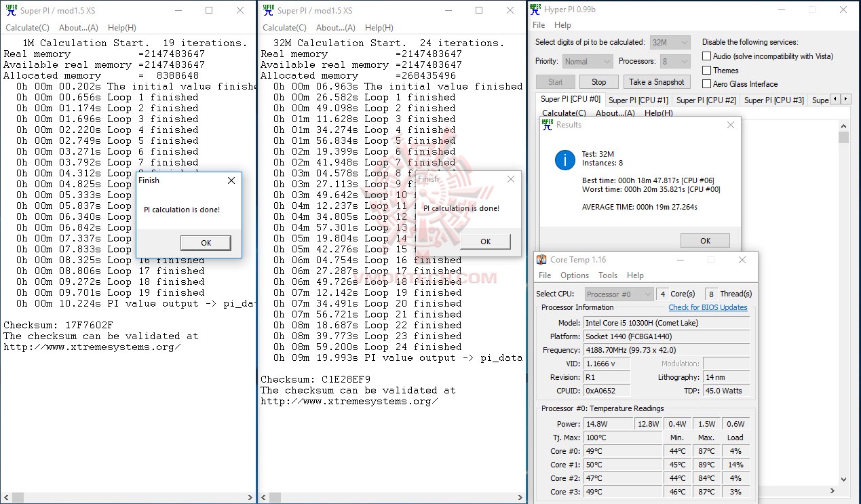This screenshot has height=504, width=861.
Task: Open Help(H) menu in the 32M Super PI window
Action: click(379, 28)
